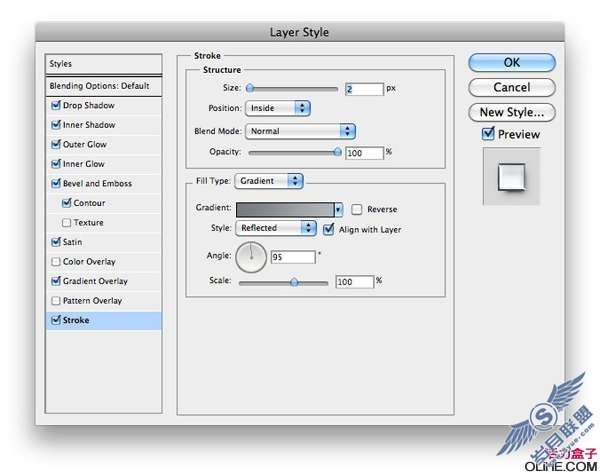Toggle the Preview checkbox
The height and width of the screenshot is (474, 600).
tap(488, 134)
